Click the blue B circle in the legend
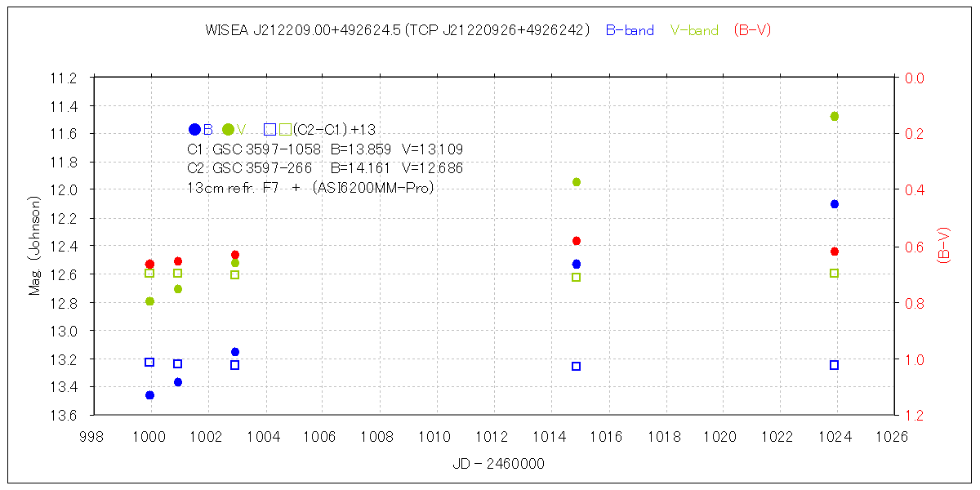The image size is (980, 490). [x=194, y=129]
